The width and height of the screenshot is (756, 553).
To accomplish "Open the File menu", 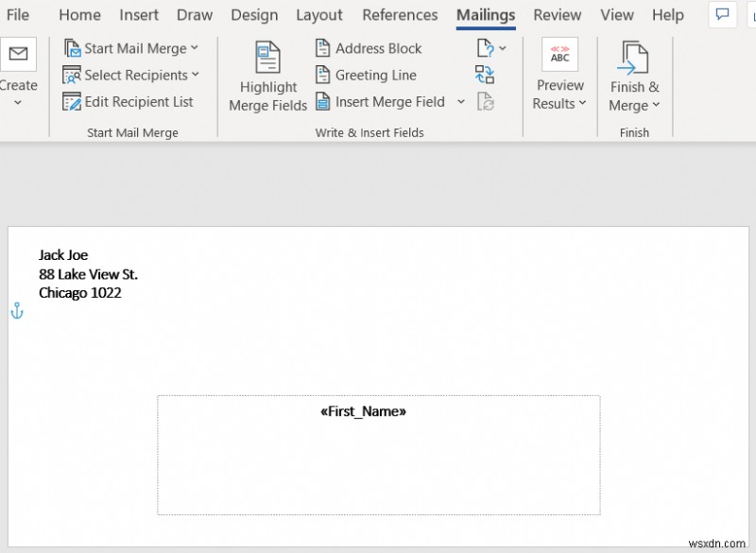I will coord(18,15).
